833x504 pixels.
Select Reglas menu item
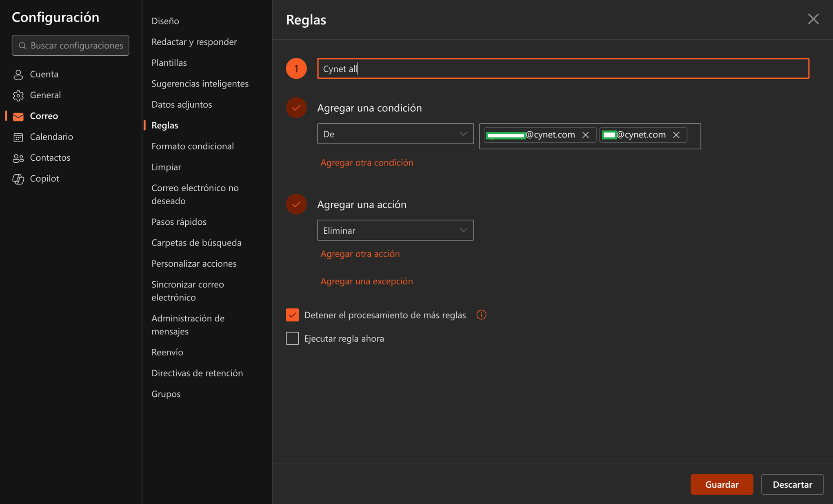coord(164,125)
